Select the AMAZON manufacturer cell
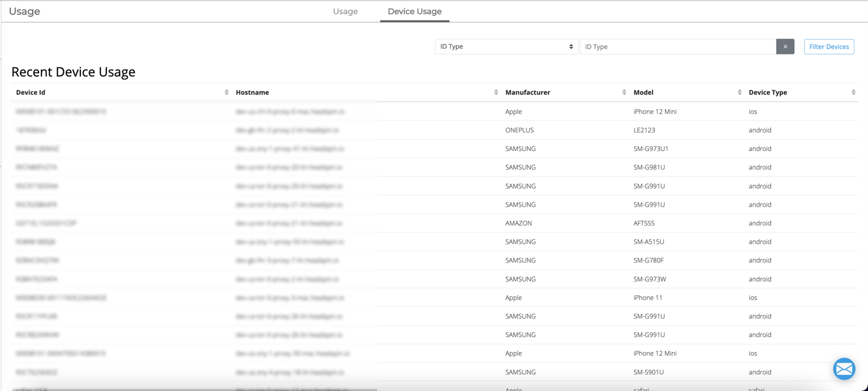The height and width of the screenshot is (391, 868). [518, 223]
